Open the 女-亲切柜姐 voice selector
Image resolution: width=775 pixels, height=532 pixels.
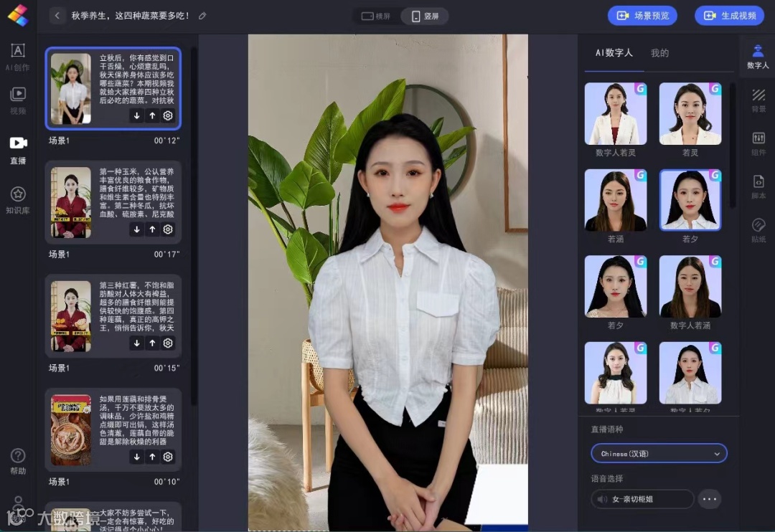pyautogui.click(x=642, y=499)
